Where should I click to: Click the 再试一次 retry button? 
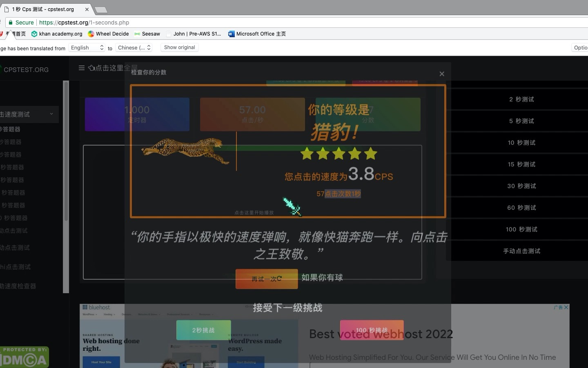pos(266,279)
